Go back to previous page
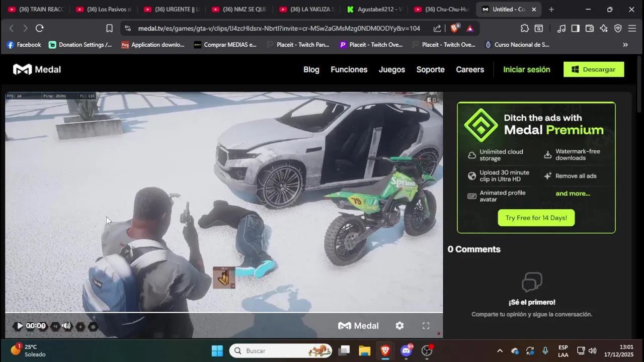The height and width of the screenshot is (362, 644). point(12,28)
